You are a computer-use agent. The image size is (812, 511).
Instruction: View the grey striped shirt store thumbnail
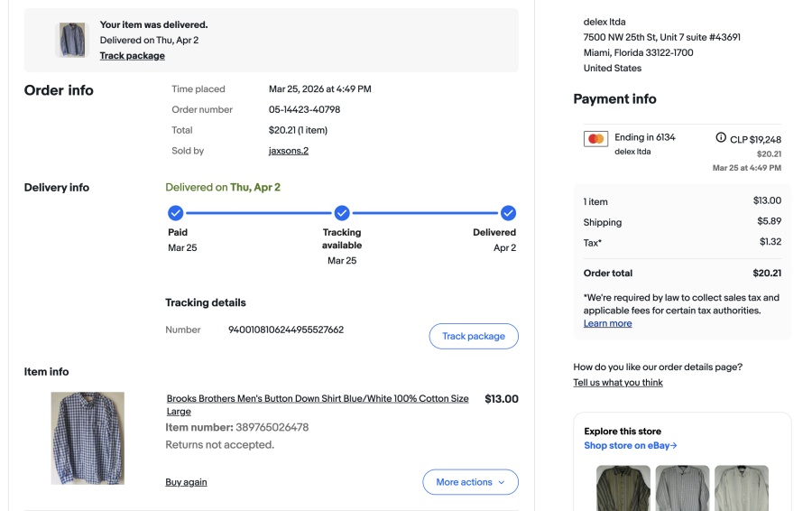point(682,488)
